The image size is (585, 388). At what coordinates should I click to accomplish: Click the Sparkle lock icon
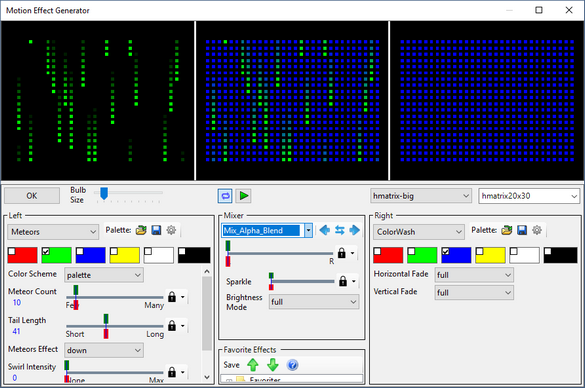[343, 281]
